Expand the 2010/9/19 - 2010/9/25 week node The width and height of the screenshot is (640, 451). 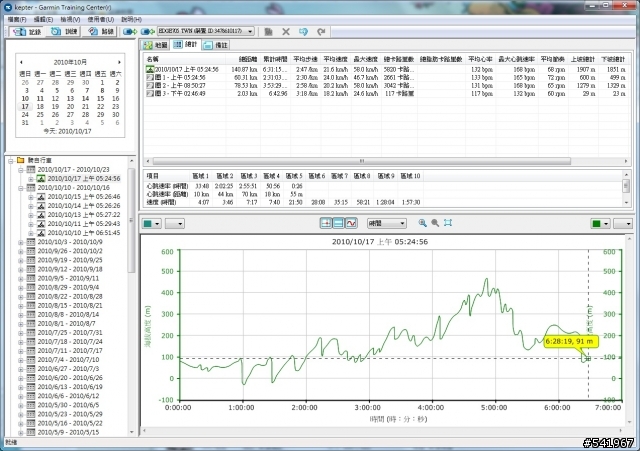point(21,260)
